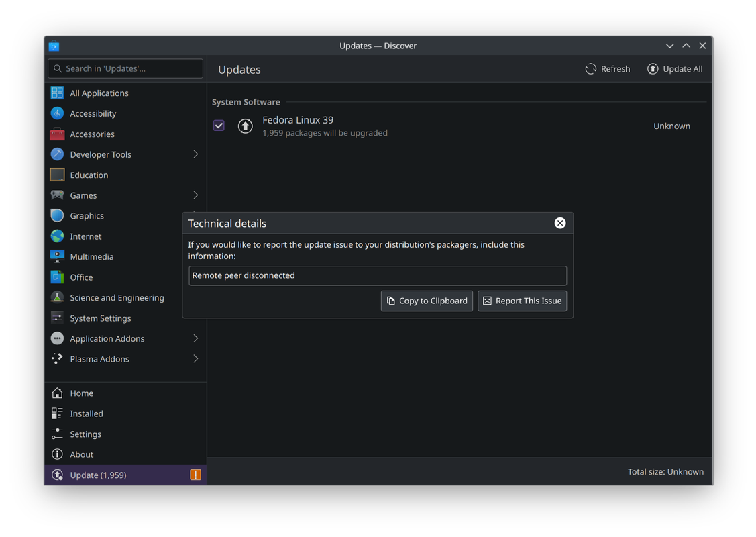Viewport: 756px width, 537px height.
Task: Click Update All button
Action: click(675, 69)
